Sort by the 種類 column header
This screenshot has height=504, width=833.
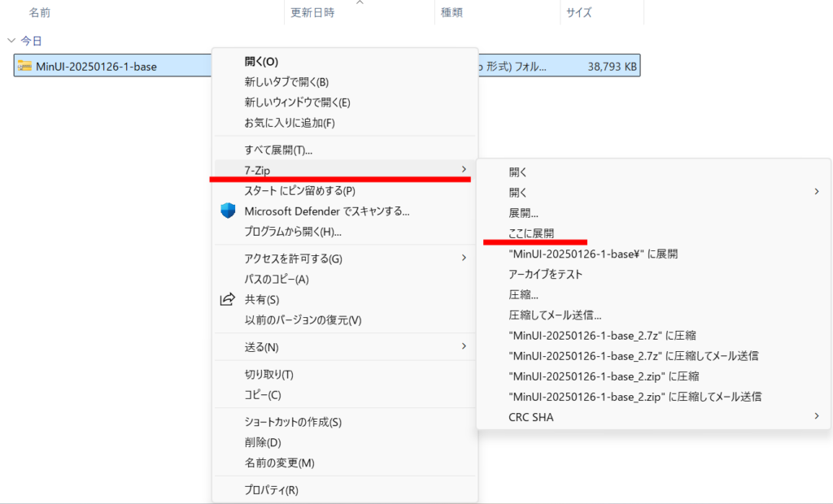(451, 12)
